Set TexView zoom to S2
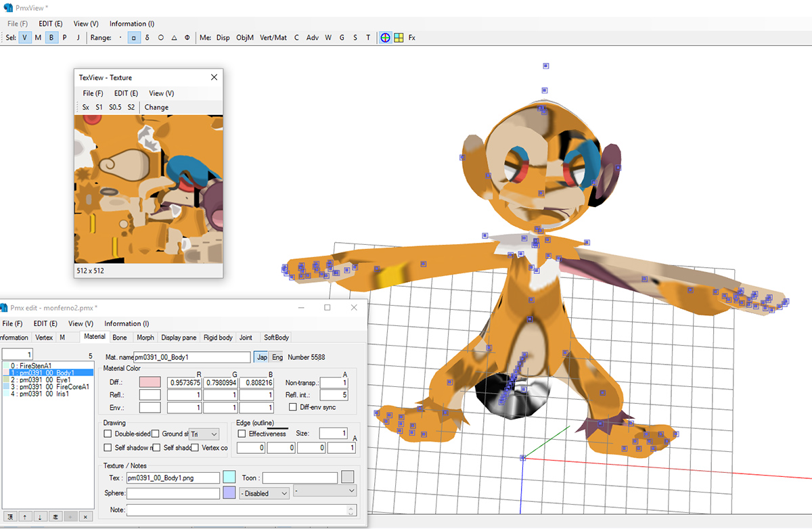812x529 pixels. coord(131,107)
